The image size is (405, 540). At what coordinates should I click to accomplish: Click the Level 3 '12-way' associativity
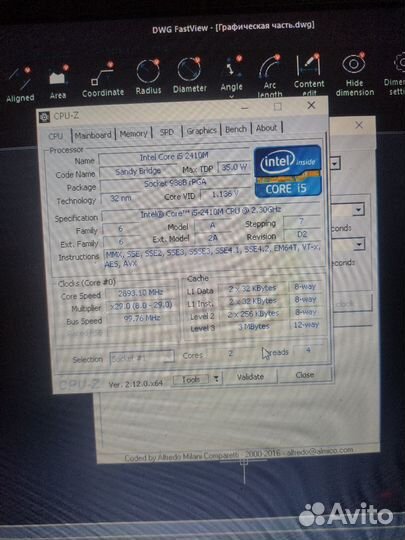click(x=306, y=324)
